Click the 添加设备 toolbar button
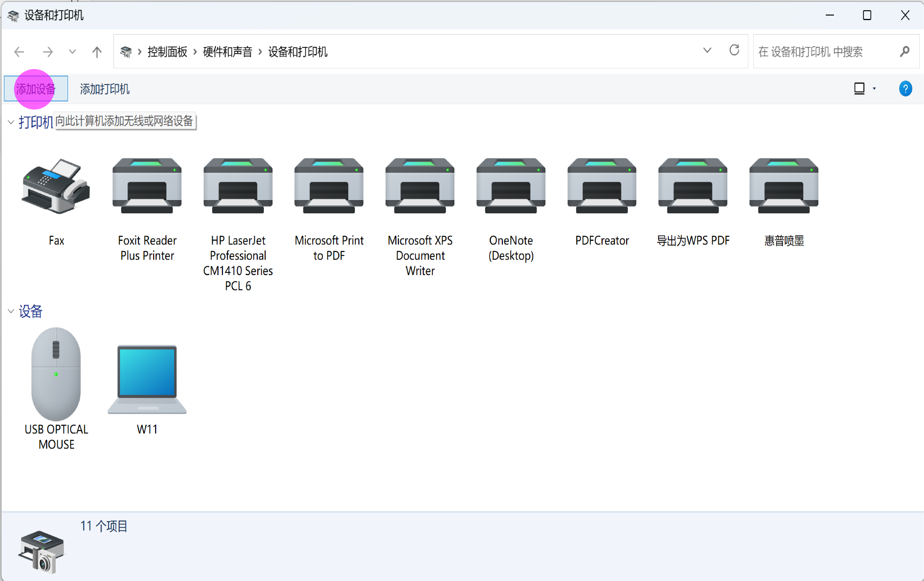The image size is (924, 581). click(x=36, y=89)
